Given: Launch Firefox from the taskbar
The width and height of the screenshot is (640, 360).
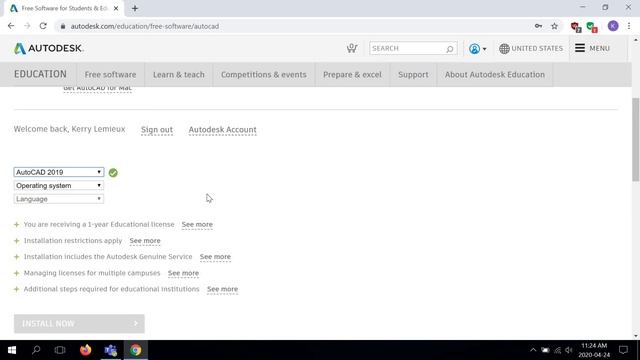Looking at the screenshot, I should point(86,350).
